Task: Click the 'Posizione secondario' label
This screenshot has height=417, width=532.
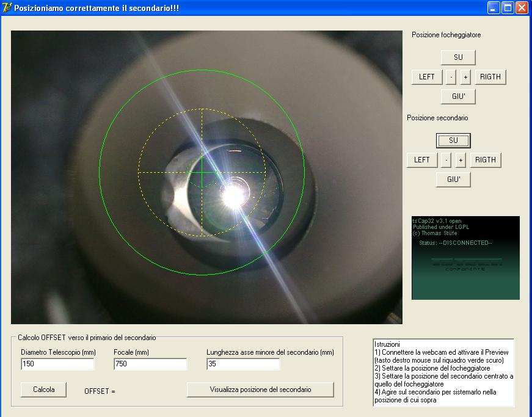Action: tap(437, 118)
